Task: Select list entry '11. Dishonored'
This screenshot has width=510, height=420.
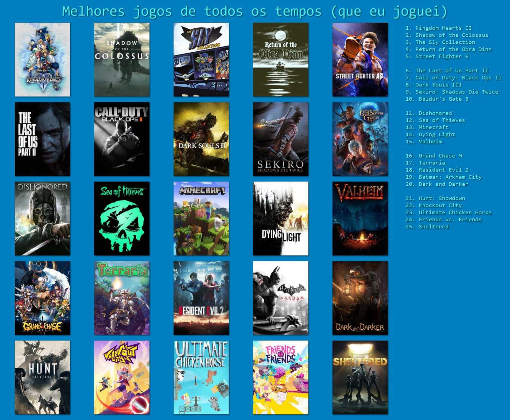Action: [x=429, y=113]
